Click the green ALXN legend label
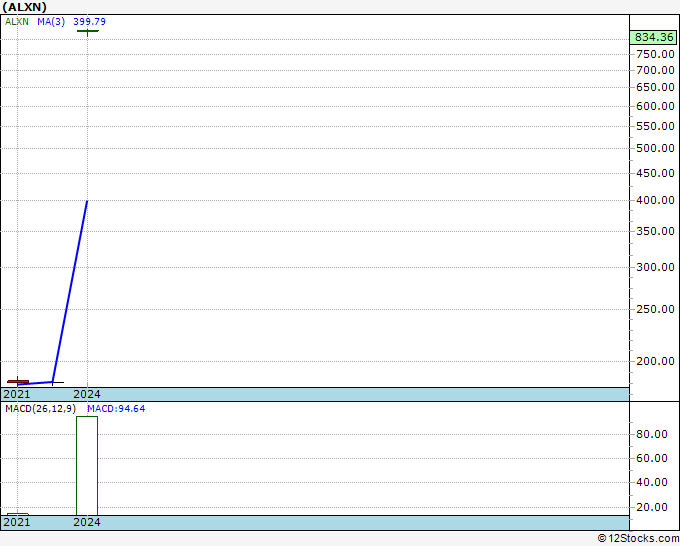Screen dimensions: 680x546 click(x=16, y=22)
